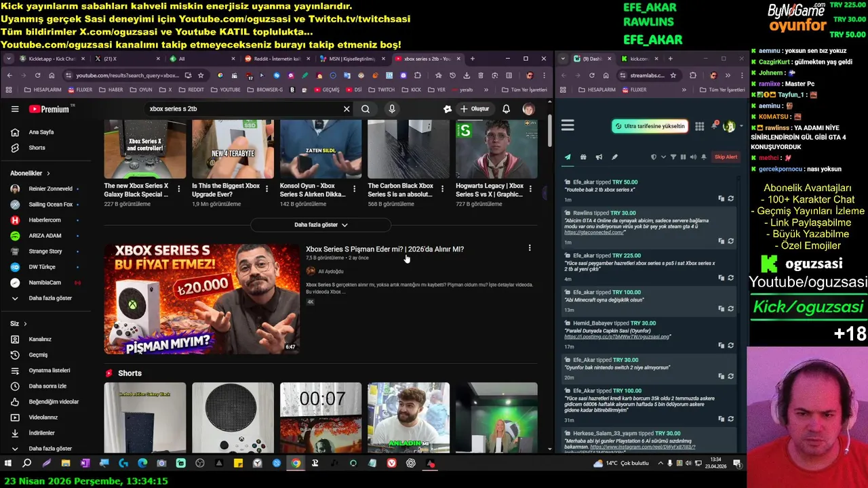Expand Daha fazla göster under Siz section

(x=46, y=449)
